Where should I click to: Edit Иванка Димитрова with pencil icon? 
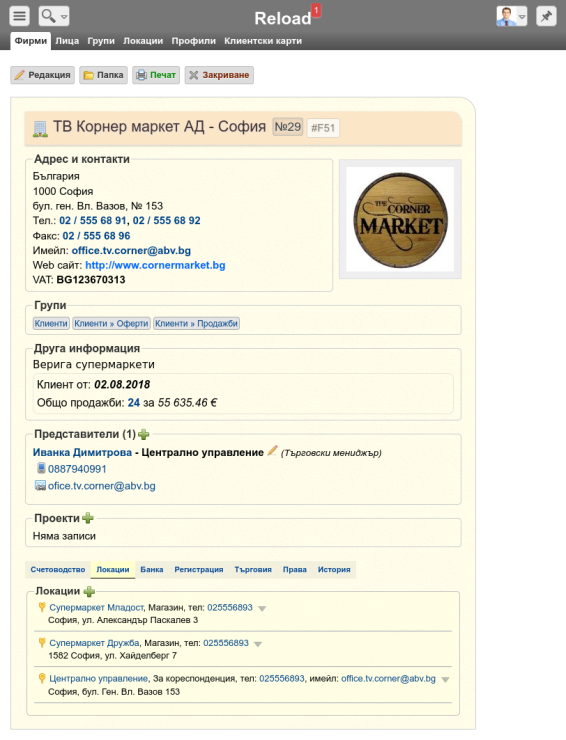(x=272, y=451)
